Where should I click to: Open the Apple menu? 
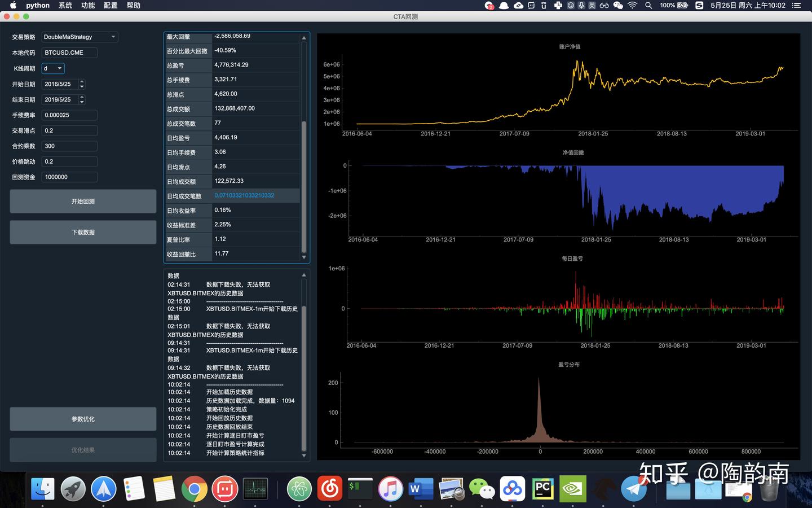[x=13, y=6]
